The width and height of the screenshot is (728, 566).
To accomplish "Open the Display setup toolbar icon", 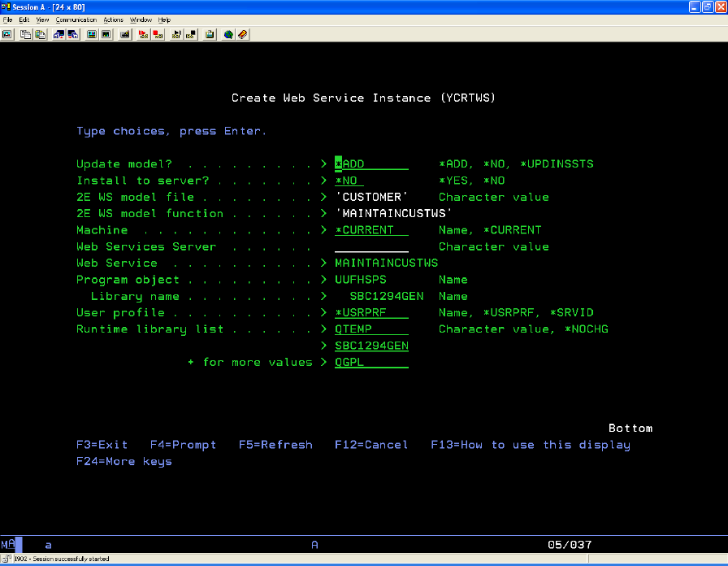I will click(92, 34).
